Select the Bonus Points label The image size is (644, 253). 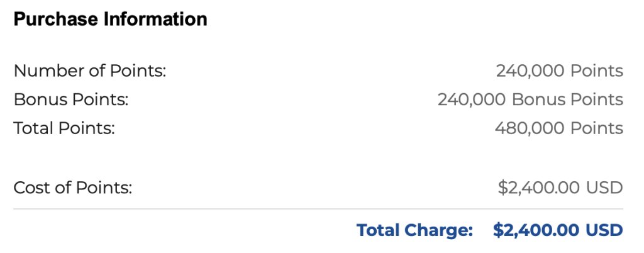(x=71, y=99)
